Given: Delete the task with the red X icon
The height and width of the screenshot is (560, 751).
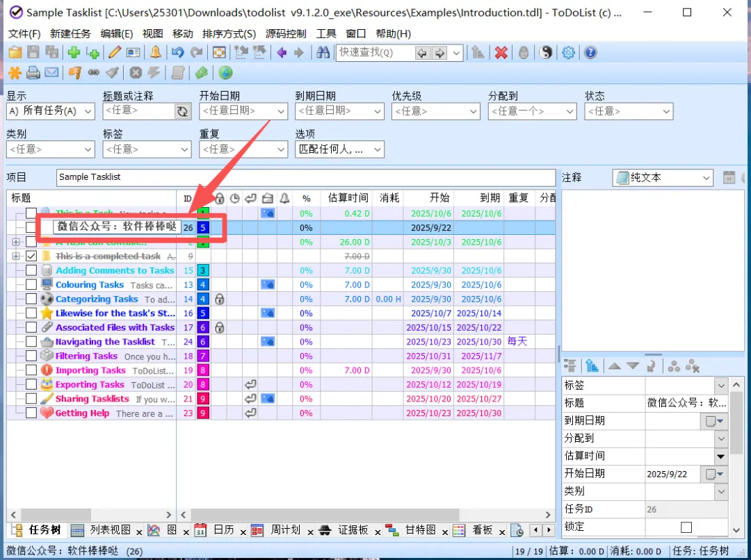Looking at the screenshot, I should tap(501, 53).
